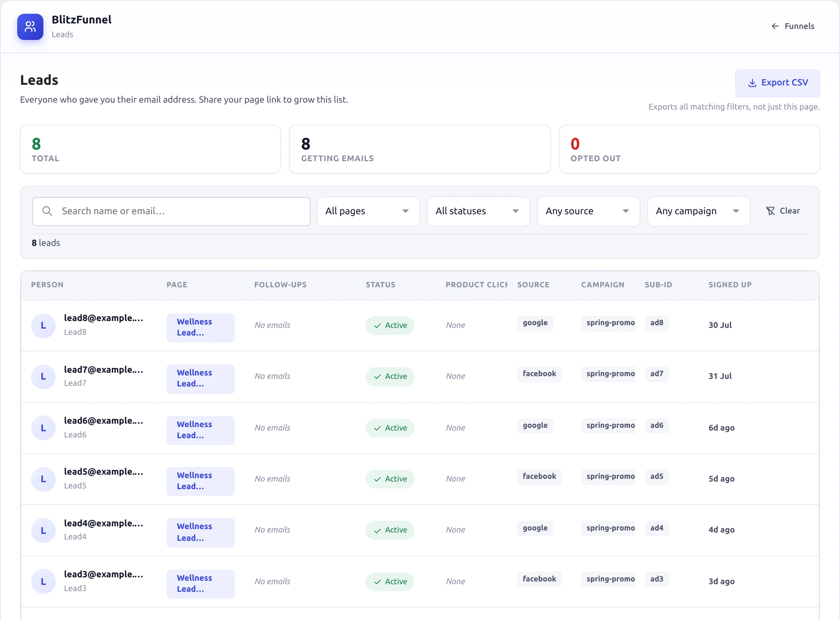Click the Follow-ups column header
Image resolution: width=840 pixels, height=620 pixels.
[x=280, y=285]
